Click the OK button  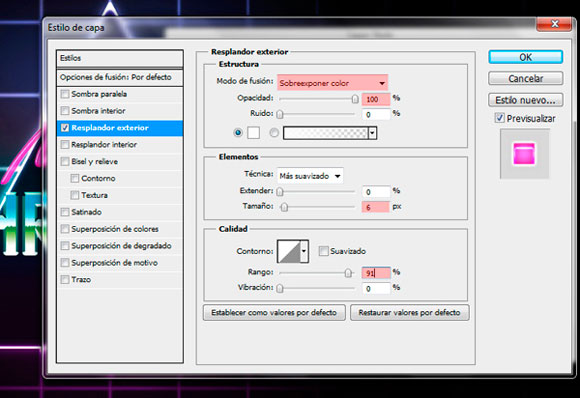click(x=525, y=57)
